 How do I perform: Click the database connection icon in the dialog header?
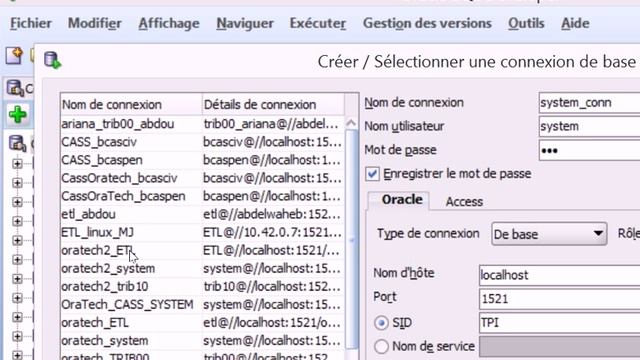coord(52,60)
